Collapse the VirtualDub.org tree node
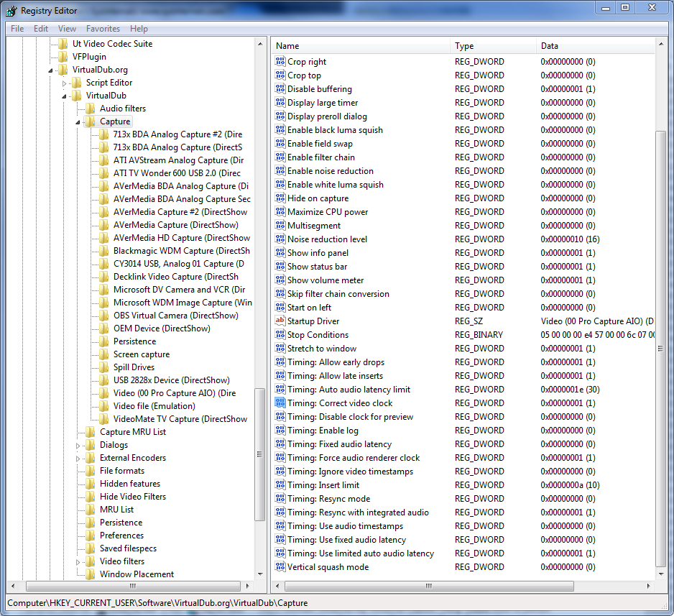This screenshot has width=674, height=616. (x=51, y=70)
